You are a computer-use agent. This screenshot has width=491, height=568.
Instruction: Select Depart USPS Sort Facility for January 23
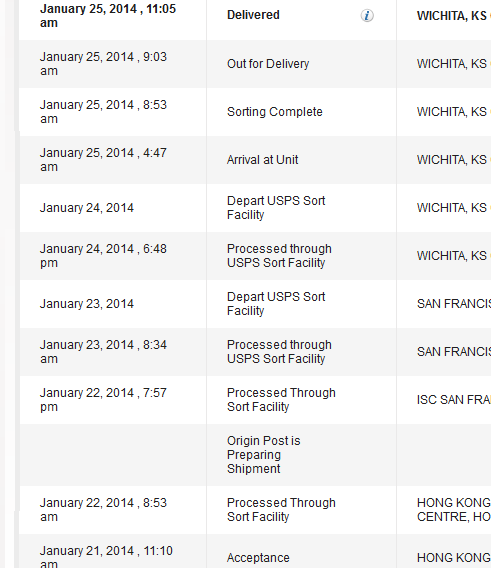coord(276,304)
